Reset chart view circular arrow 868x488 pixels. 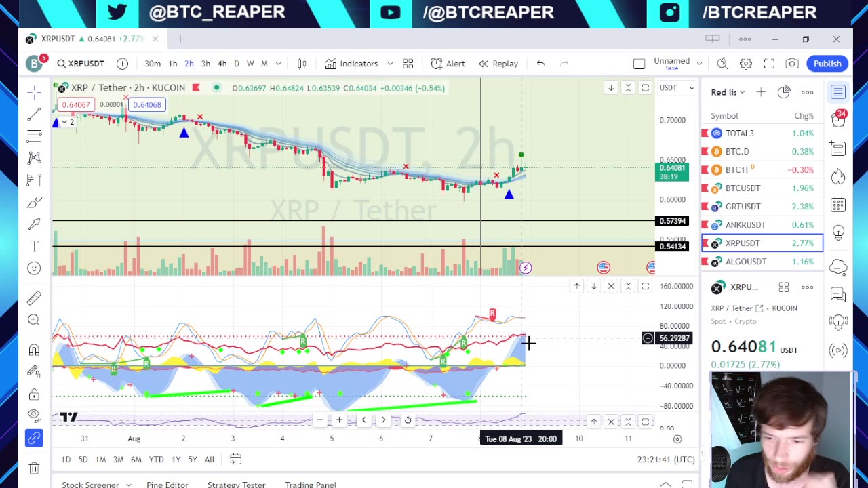coord(408,420)
